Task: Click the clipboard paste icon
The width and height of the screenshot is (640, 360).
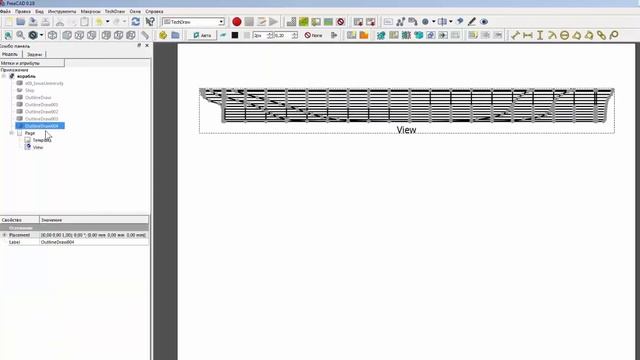Action: pos(84,22)
